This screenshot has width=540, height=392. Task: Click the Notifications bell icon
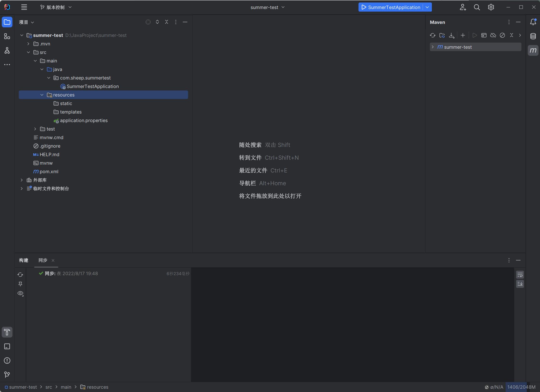pos(533,22)
